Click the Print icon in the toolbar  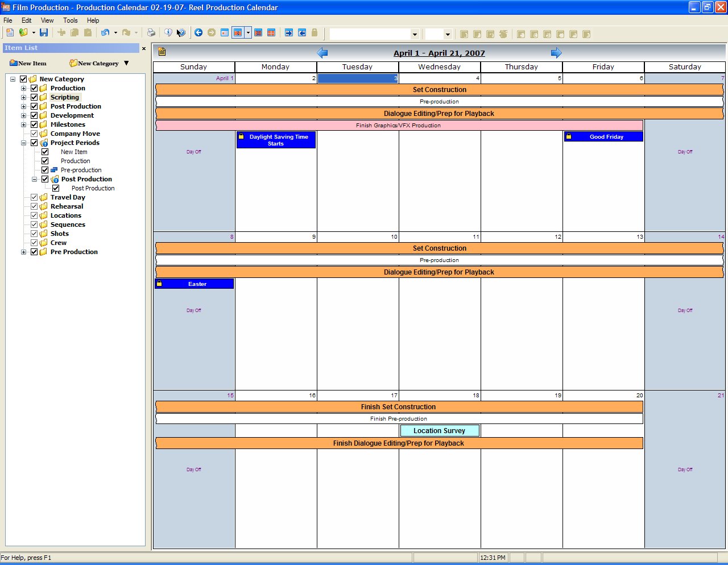(x=151, y=33)
